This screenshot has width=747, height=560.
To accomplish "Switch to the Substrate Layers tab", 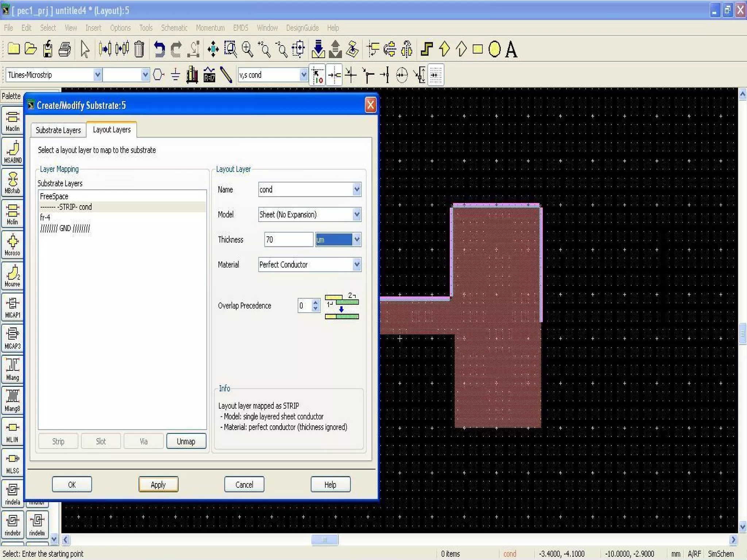I will click(x=58, y=130).
